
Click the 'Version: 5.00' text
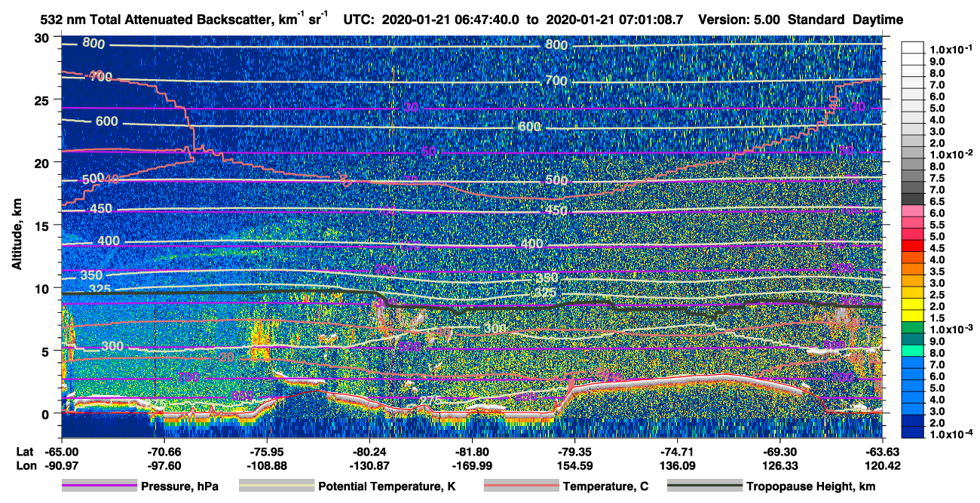(x=740, y=20)
